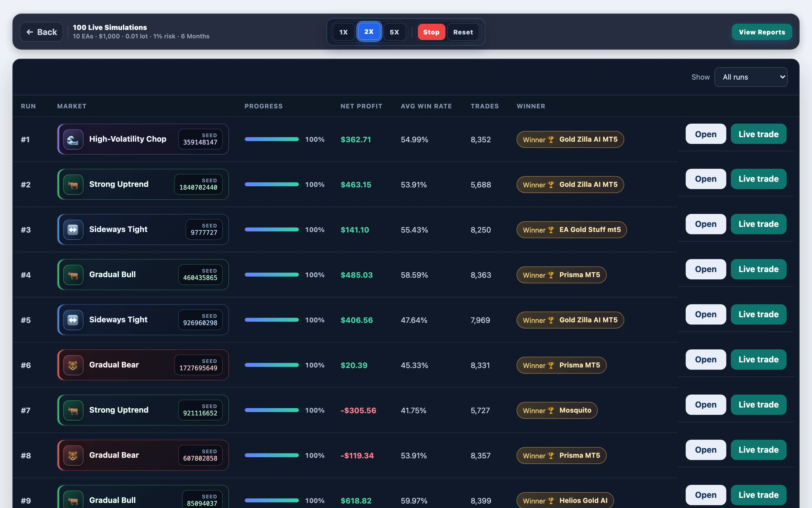Click seed 1727695649 badge

tap(198, 365)
